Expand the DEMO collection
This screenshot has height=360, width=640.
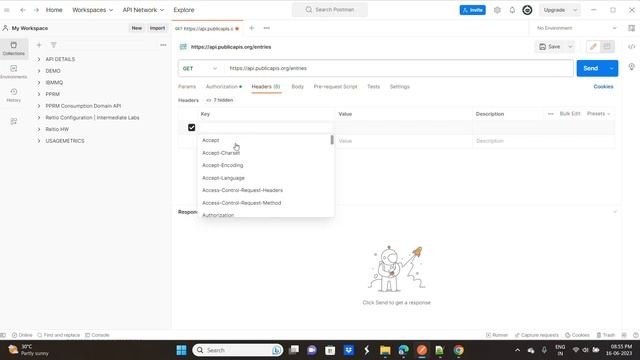pyautogui.click(x=39, y=71)
